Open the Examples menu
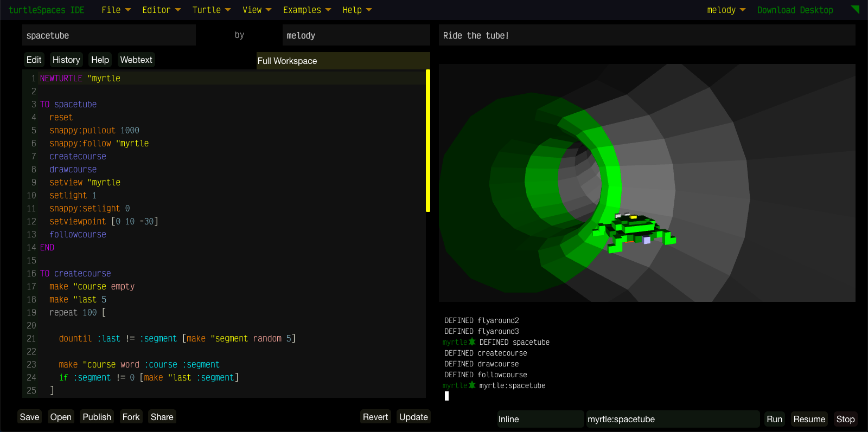The width and height of the screenshot is (868, 432). [x=307, y=10]
